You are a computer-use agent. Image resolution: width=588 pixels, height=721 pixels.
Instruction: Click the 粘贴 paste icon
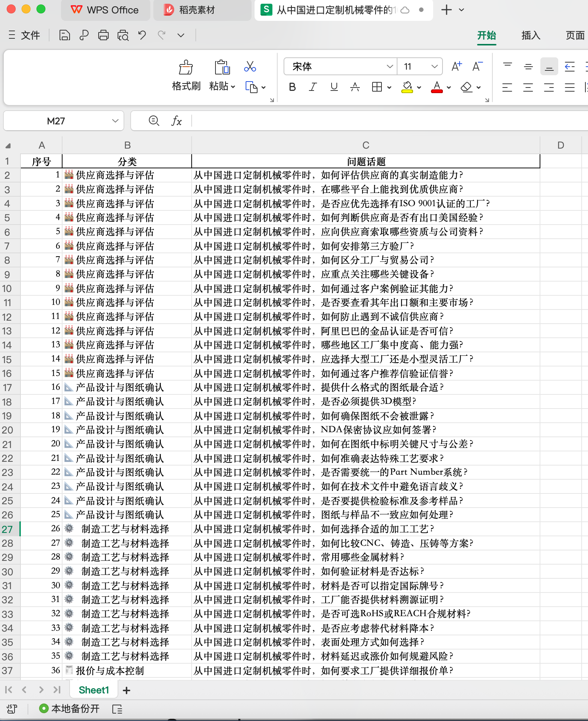(x=222, y=67)
